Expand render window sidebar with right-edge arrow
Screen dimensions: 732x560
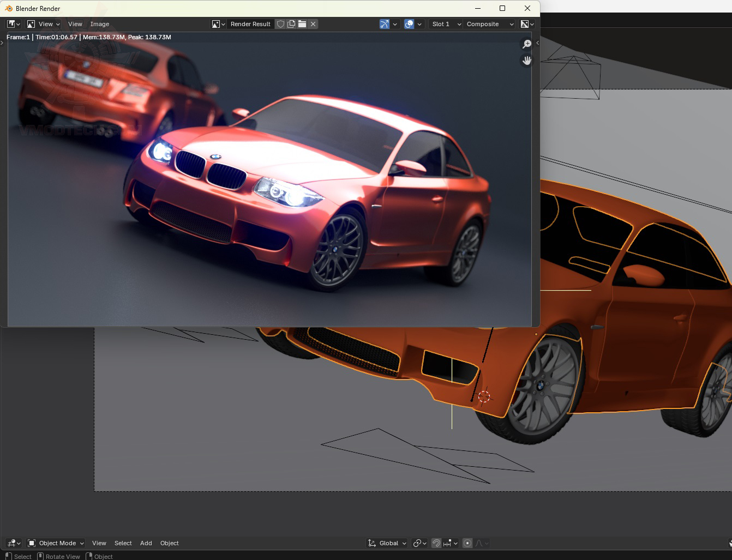click(538, 43)
